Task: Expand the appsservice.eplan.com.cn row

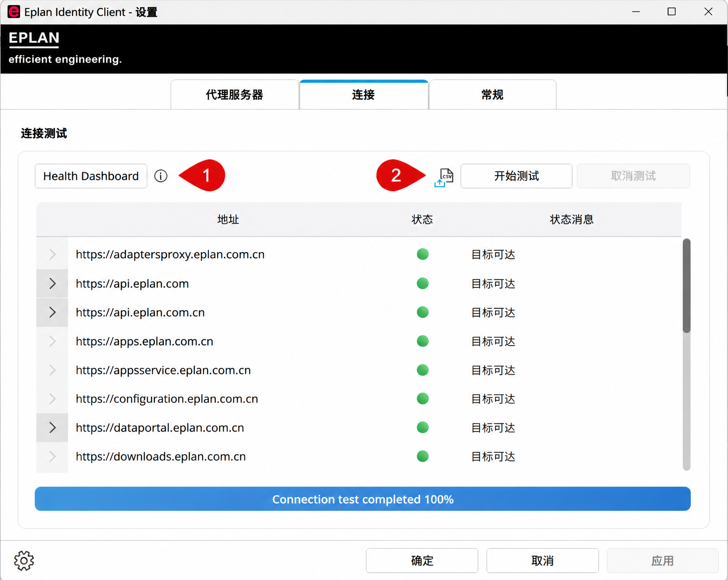Action: (x=52, y=370)
